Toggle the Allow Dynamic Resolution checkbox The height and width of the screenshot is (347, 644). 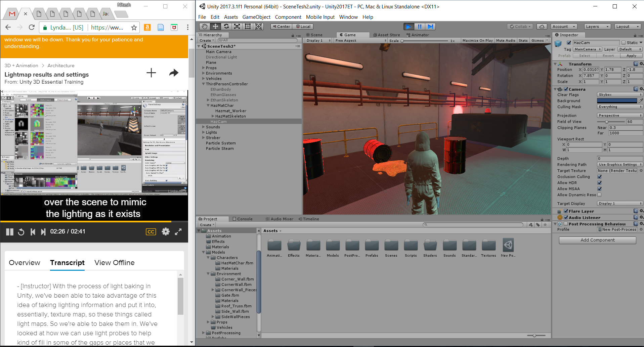click(599, 195)
